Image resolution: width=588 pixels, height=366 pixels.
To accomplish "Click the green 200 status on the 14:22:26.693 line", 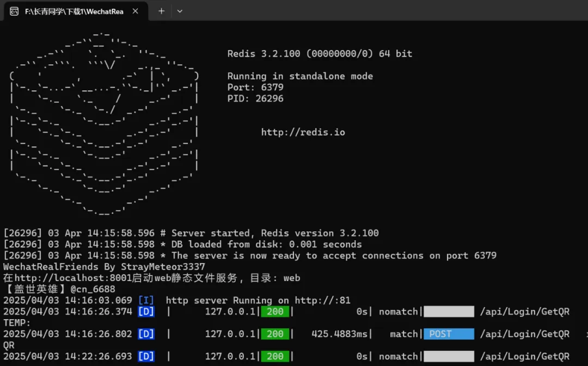I will (275, 356).
